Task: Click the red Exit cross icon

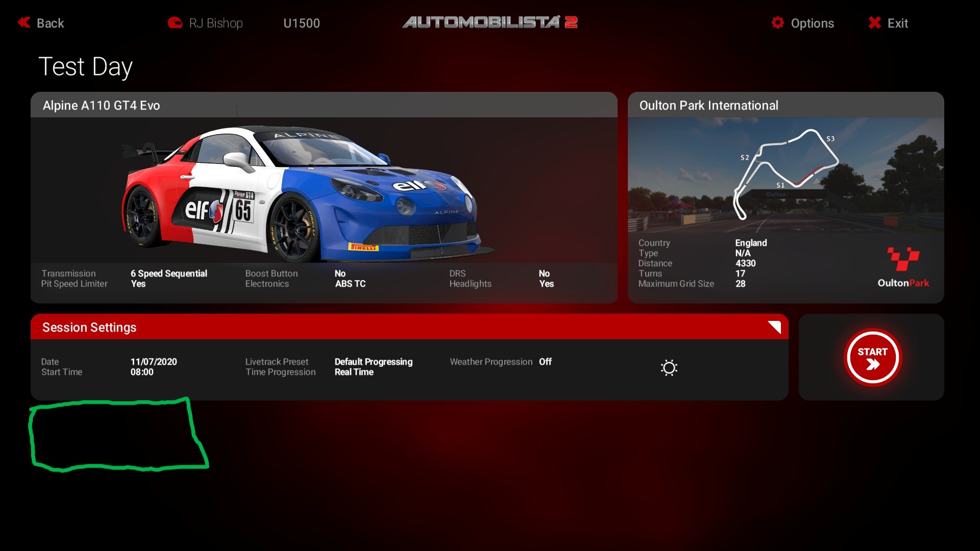Action: pos(874,22)
